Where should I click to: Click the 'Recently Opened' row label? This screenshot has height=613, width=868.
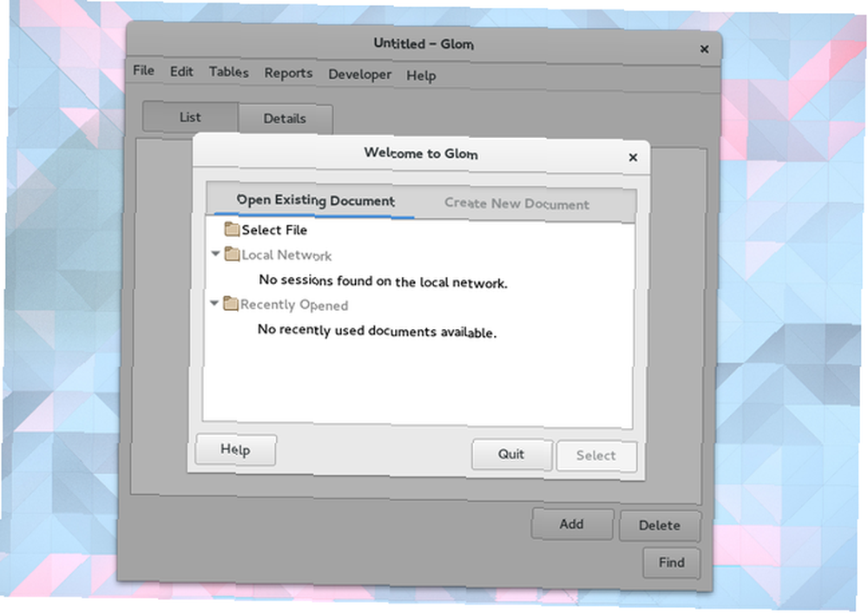294,305
